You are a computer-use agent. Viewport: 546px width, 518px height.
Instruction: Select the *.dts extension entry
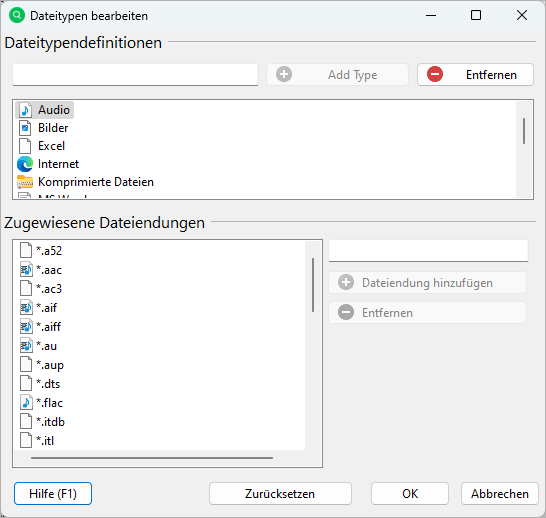(48, 384)
